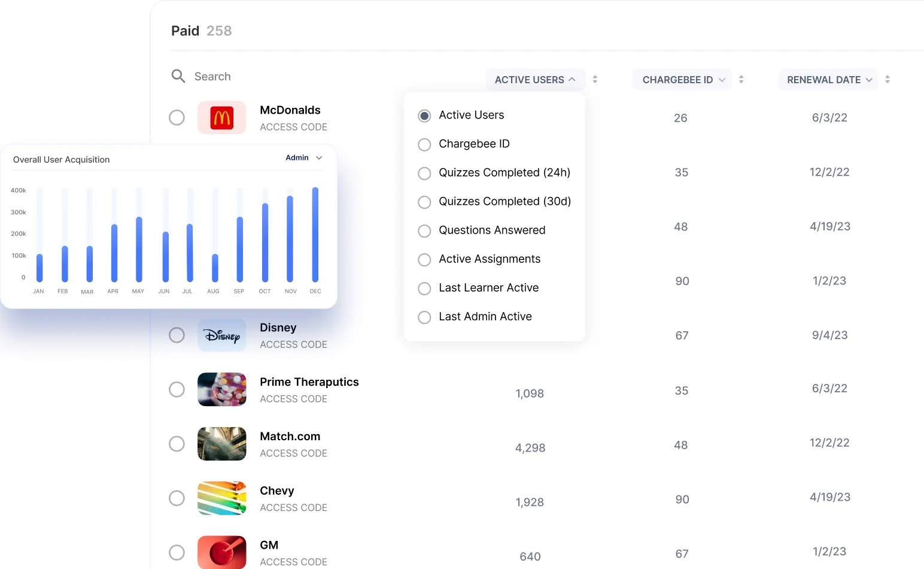Open the Prime Theraputics company name
This screenshot has width=924, height=569.
[309, 382]
